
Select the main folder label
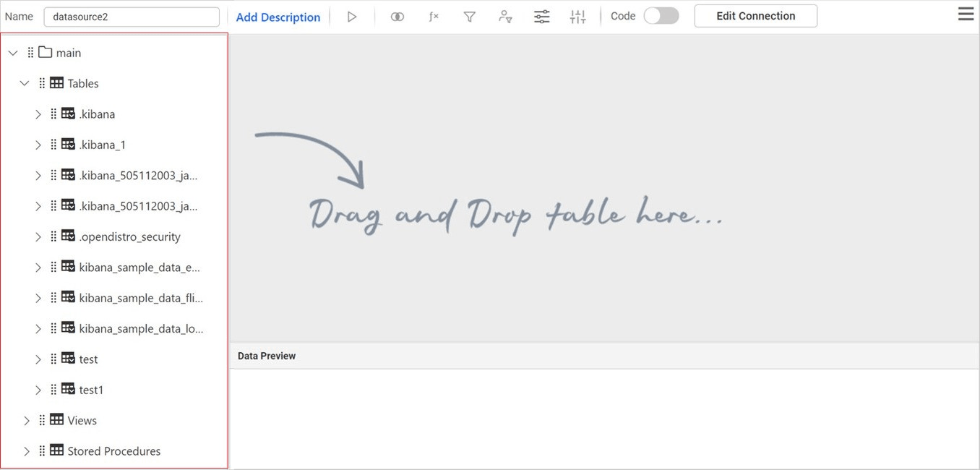pos(69,53)
